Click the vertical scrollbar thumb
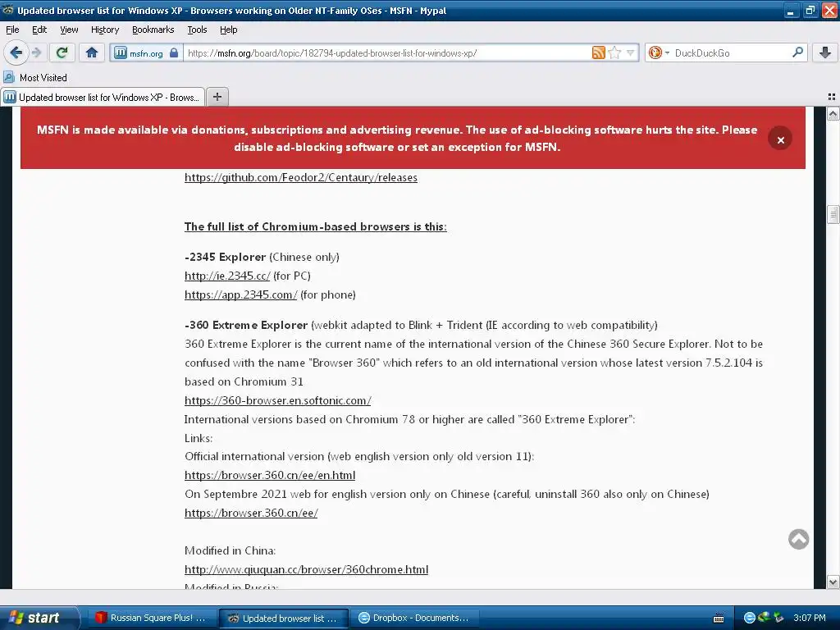The width and height of the screenshot is (840, 630). [x=833, y=214]
